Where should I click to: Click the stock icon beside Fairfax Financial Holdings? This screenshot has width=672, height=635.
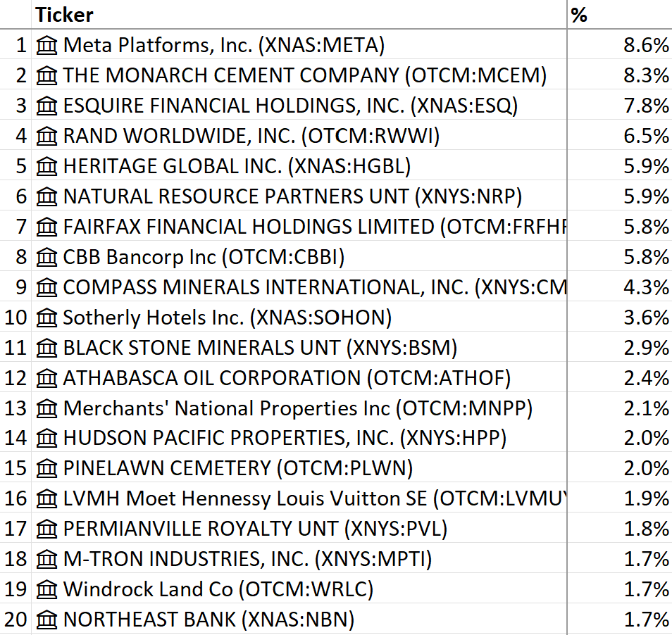pos(46,227)
